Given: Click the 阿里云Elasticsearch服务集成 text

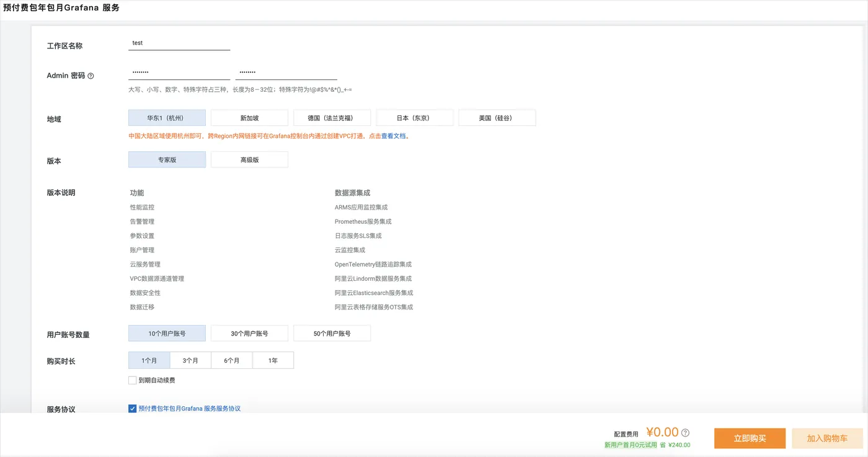Looking at the screenshot, I should (x=374, y=293).
